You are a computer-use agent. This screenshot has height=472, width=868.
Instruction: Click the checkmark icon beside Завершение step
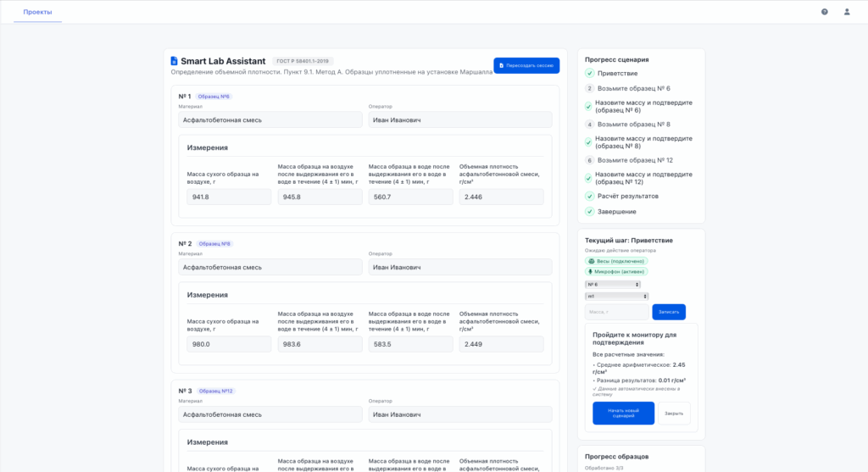(x=589, y=211)
